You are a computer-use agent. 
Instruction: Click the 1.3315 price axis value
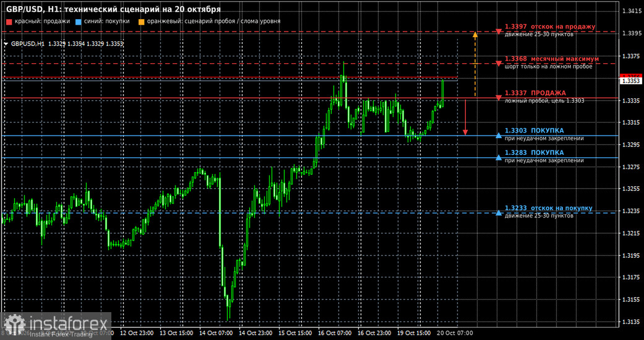[631, 123]
